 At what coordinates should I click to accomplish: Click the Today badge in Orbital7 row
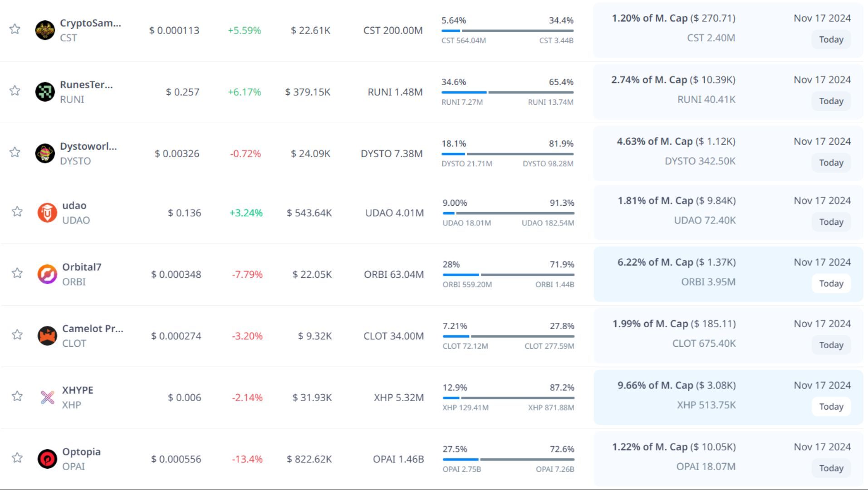pyautogui.click(x=831, y=284)
